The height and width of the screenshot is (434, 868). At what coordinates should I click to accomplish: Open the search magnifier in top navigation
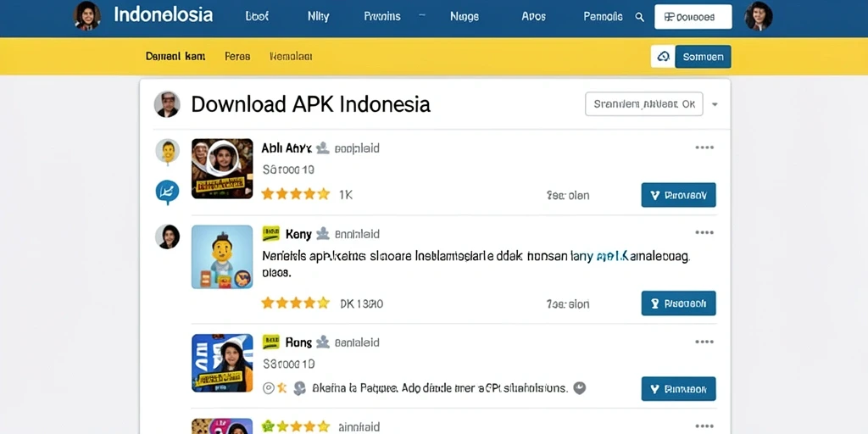pyautogui.click(x=639, y=17)
